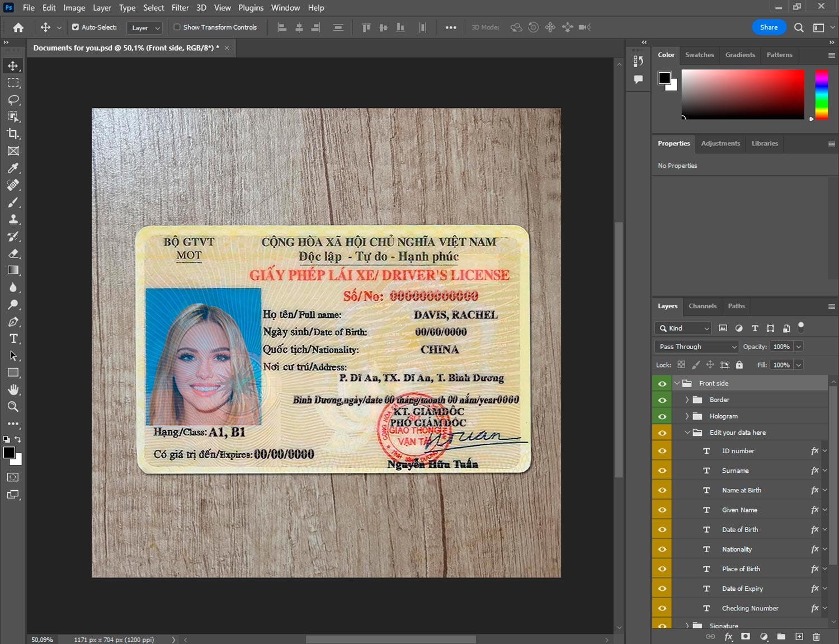Click the Opacity value field
The height and width of the screenshot is (644, 839).
point(781,347)
